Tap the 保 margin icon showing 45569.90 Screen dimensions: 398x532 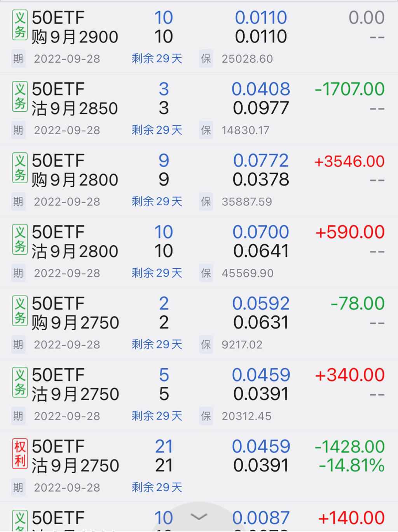click(x=206, y=273)
